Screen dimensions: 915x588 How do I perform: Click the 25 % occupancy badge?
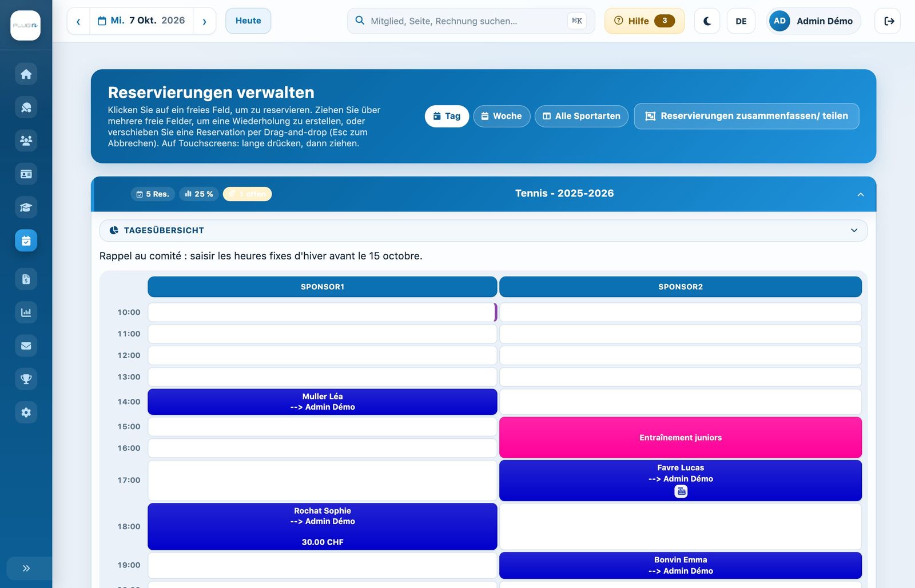tap(199, 194)
